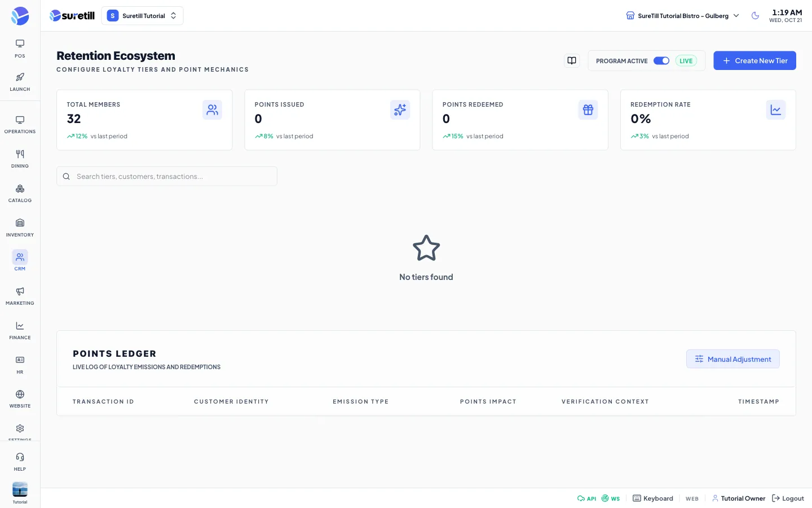
Task: Click the Points Redeemed gift icon
Action: [x=588, y=110]
